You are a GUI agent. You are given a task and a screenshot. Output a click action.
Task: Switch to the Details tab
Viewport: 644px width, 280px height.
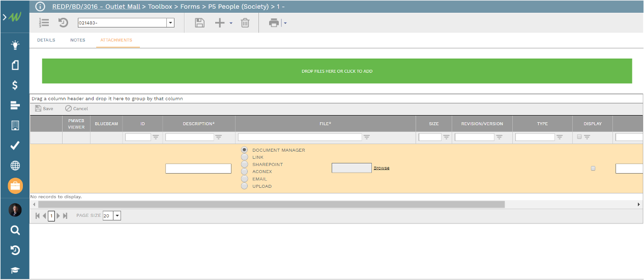pos(46,40)
